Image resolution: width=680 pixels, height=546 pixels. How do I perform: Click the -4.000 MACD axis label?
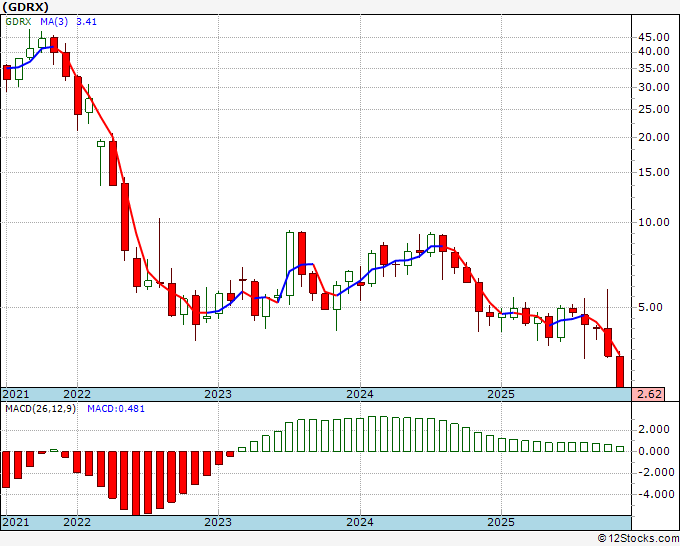point(654,494)
